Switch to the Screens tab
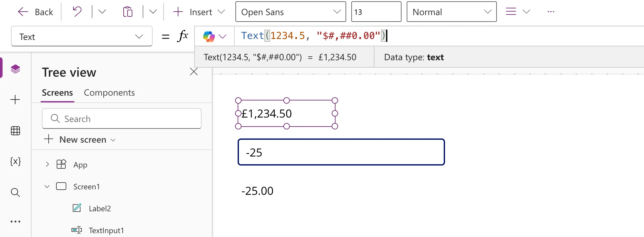The height and width of the screenshot is (237, 644). (57, 93)
